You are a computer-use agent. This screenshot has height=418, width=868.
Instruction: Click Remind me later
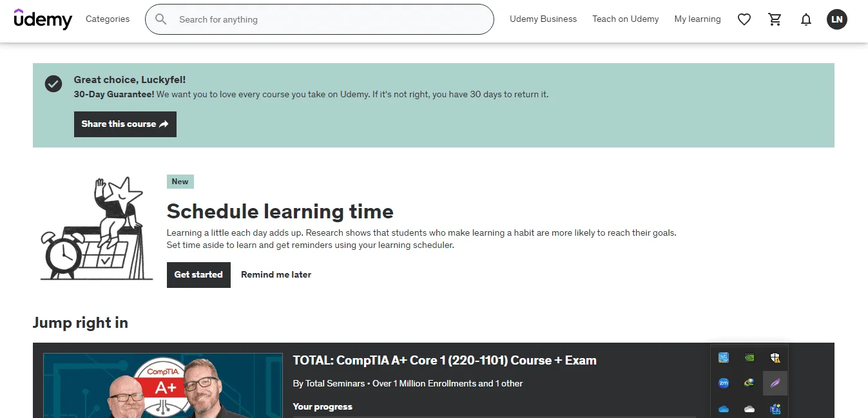point(276,275)
